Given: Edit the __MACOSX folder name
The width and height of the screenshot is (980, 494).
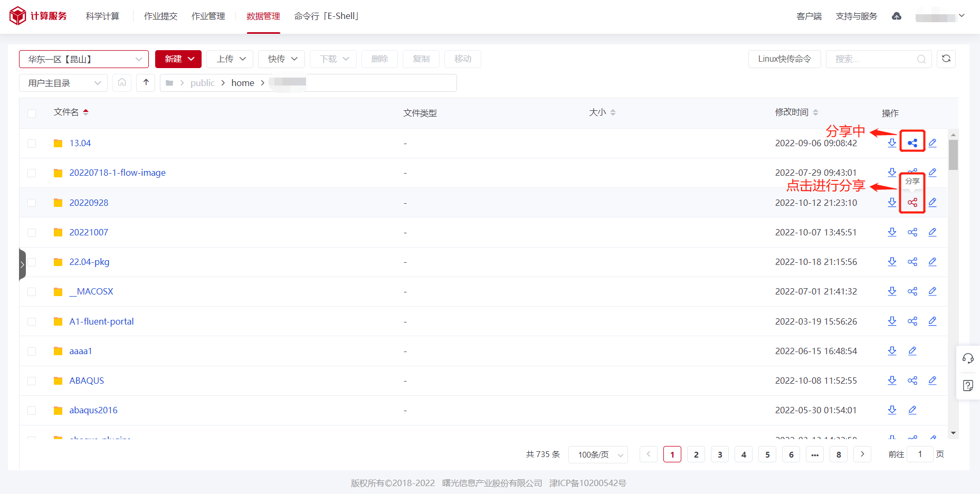Looking at the screenshot, I should click(x=933, y=291).
